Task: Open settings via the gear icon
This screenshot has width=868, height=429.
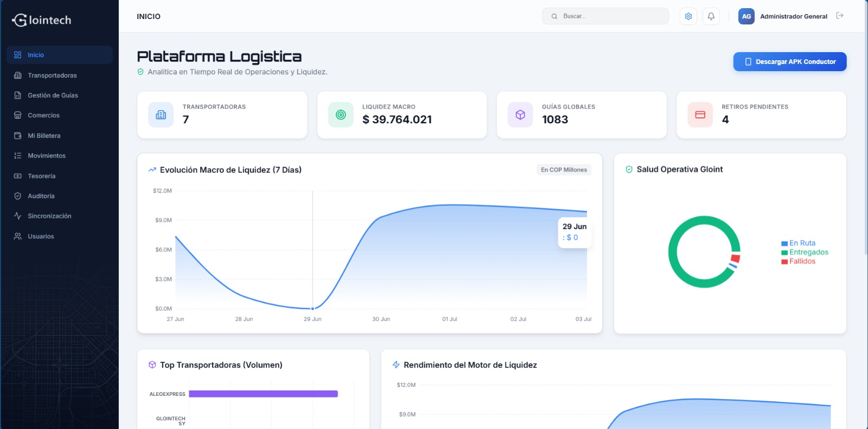Action: point(688,16)
